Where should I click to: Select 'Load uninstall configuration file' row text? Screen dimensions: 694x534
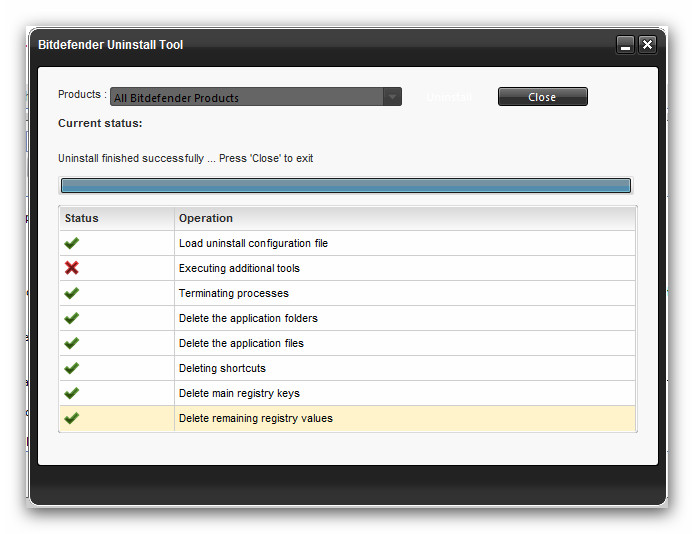(253, 243)
